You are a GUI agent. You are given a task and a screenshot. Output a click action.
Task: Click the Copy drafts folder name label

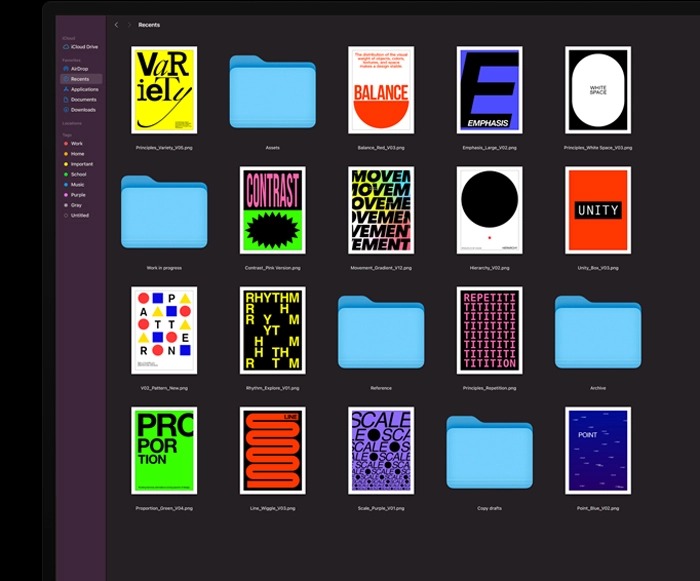[489, 508]
